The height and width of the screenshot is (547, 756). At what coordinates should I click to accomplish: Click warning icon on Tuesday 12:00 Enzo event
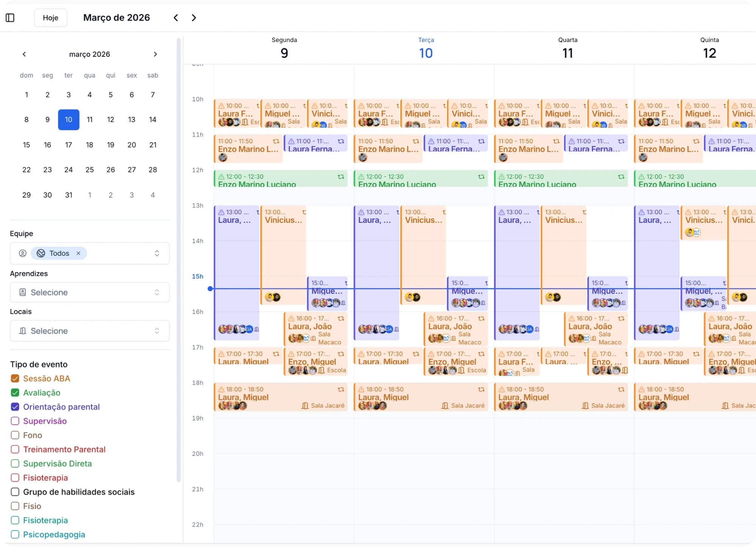[x=361, y=176]
